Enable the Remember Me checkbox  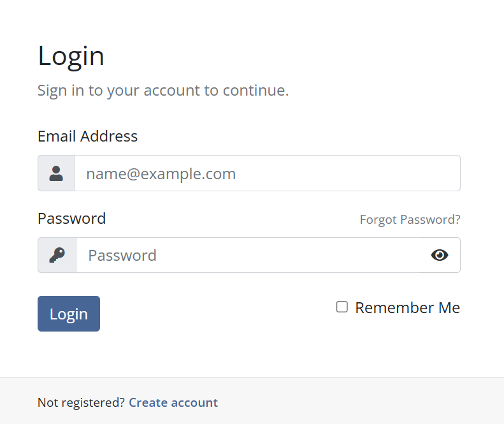[x=342, y=307]
